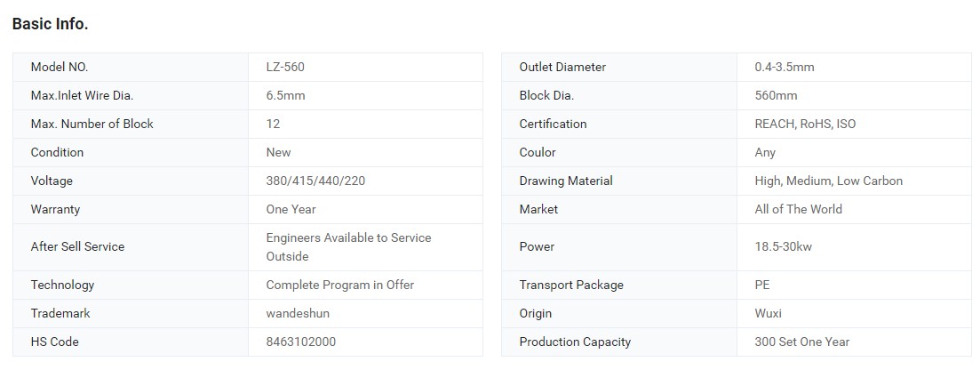Click the 'Drawing Material' label
The width and height of the screenshot is (980, 370).
pyautogui.click(x=566, y=181)
